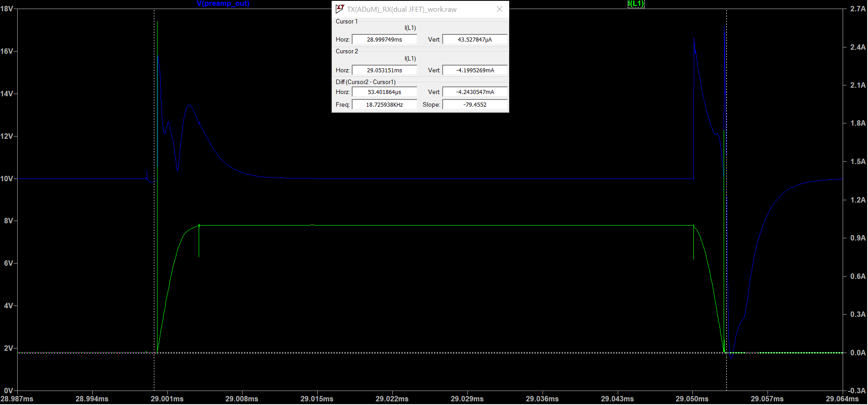
Task: Click the 29.001ms time axis label
Action: (x=167, y=399)
